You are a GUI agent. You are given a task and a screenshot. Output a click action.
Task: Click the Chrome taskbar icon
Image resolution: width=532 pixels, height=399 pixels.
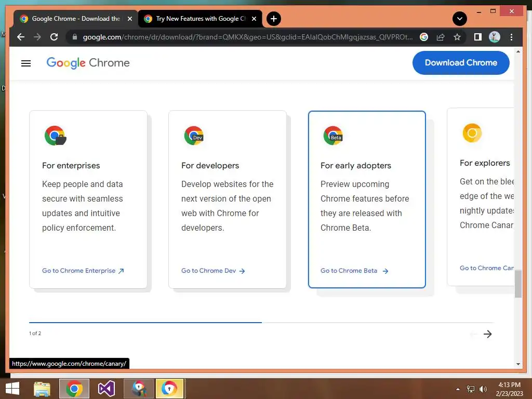[x=74, y=389]
